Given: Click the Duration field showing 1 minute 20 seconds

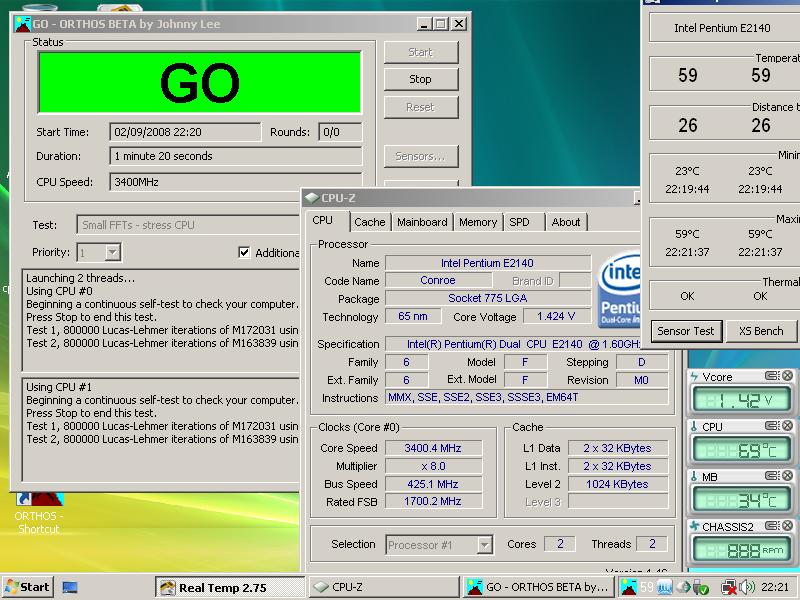Looking at the screenshot, I should (x=236, y=156).
